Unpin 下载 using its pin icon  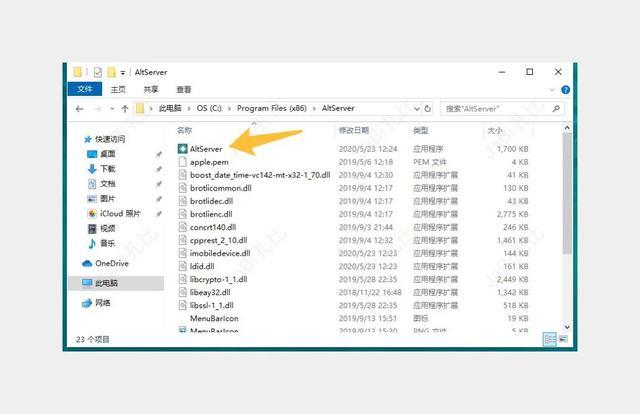click(x=159, y=169)
